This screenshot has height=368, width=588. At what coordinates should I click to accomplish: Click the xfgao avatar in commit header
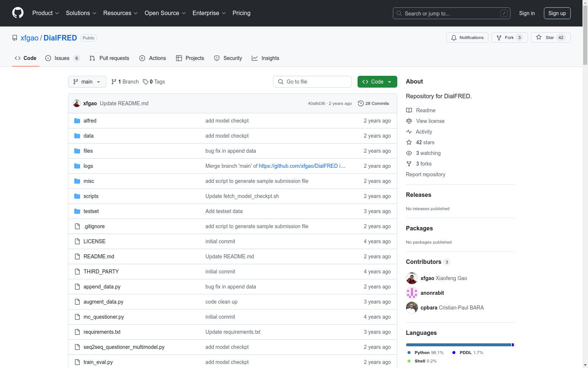click(77, 103)
